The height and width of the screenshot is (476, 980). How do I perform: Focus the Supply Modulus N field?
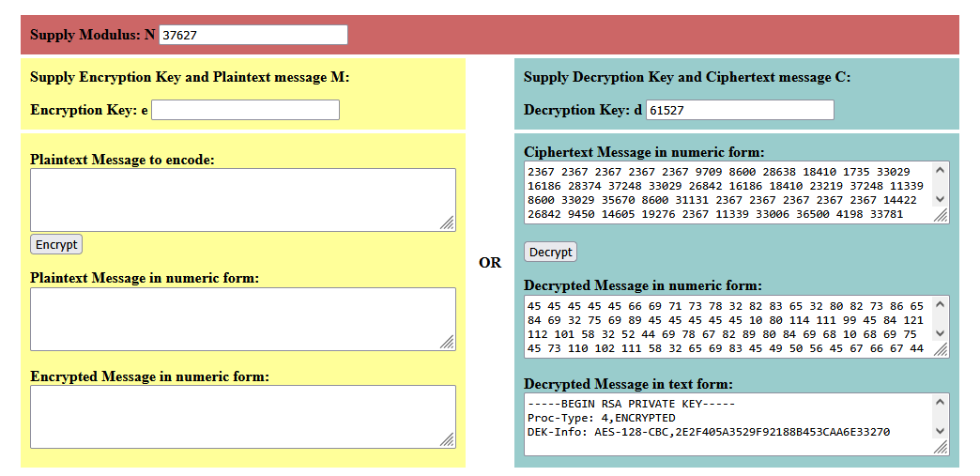point(253,35)
